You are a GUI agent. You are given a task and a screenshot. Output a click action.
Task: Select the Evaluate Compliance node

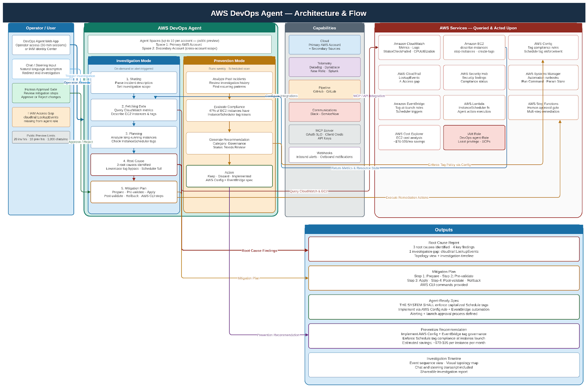pyautogui.click(x=229, y=110)
